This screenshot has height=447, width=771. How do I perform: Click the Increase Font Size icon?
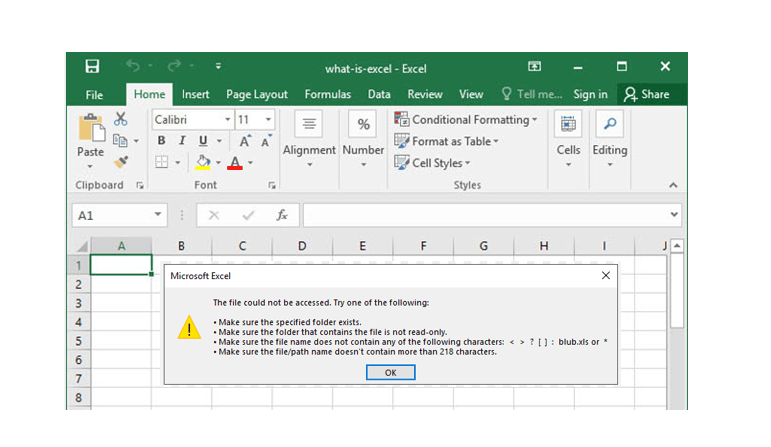click(244, 141)
